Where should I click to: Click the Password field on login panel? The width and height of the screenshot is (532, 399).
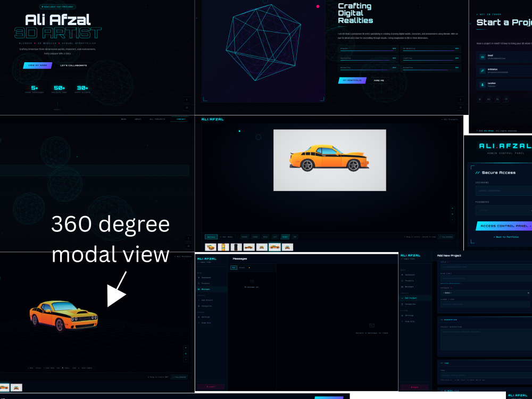(504, 210)
